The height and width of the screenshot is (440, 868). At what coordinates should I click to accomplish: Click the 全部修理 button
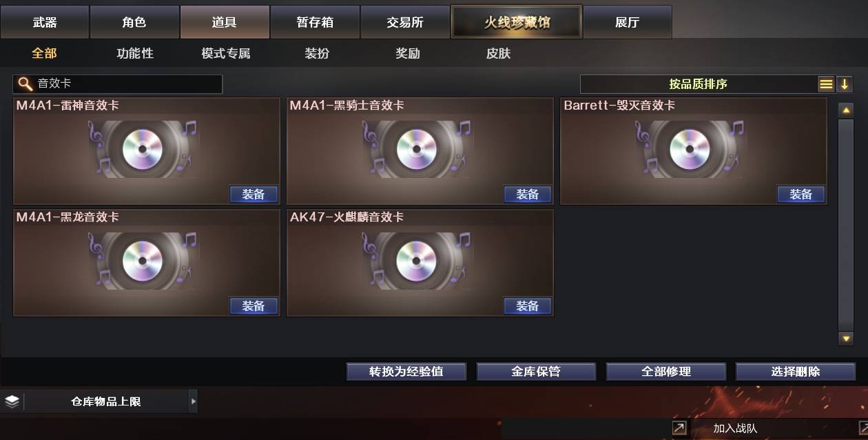[666, 372]
